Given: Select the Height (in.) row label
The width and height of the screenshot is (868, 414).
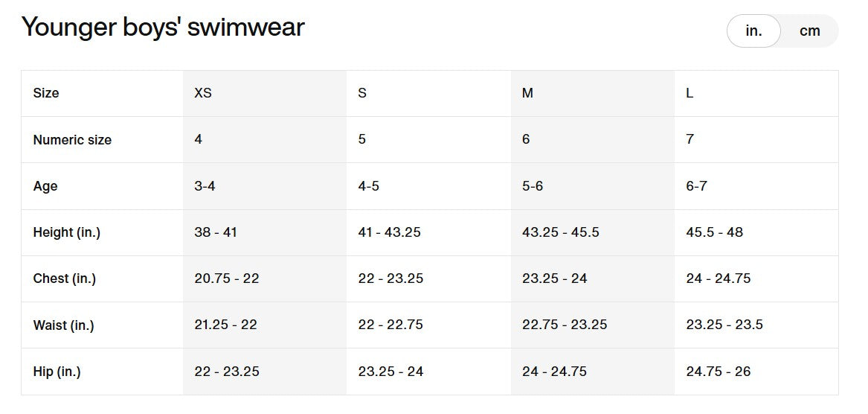Looking at the screenshot, I should pyautogui.click(x=67, y=232).
